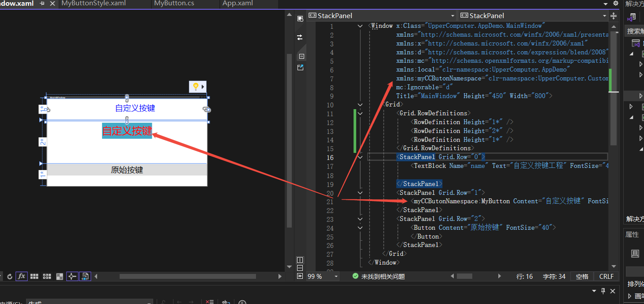Screen dimensions: 644x304
Task: Select the red 自定义按键 button in designer
Action: coord(127,131)
